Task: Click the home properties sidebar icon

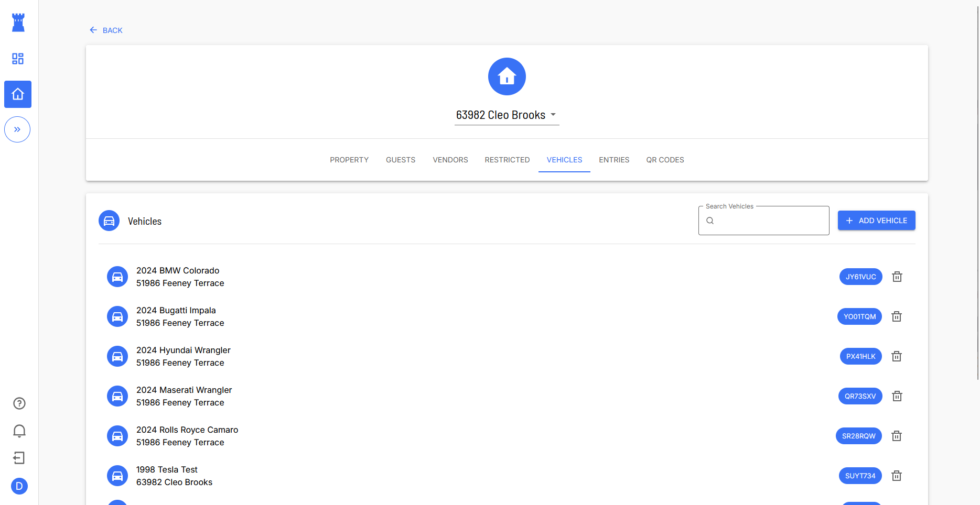Action: point(18,94)
